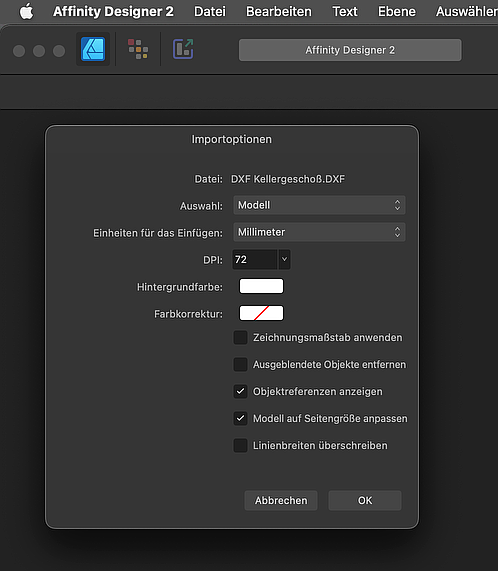
Task: Confirm import with OK button
Action: pos(365,500)
